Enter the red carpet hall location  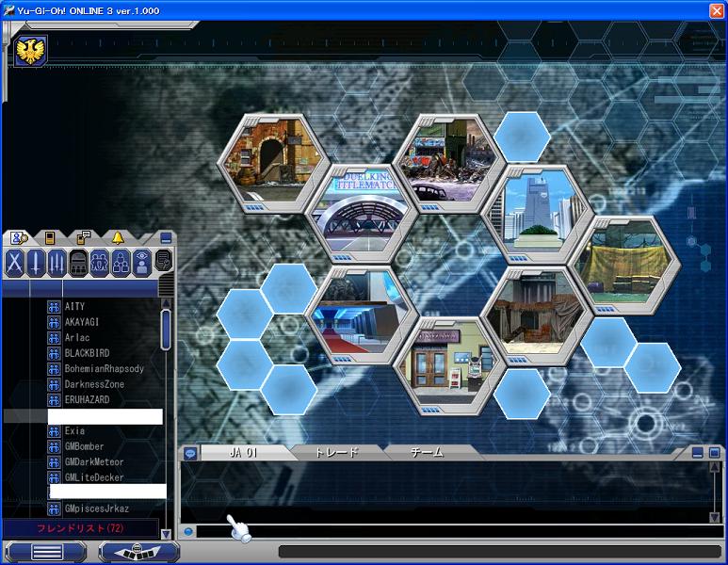click(x=363, y=315)
